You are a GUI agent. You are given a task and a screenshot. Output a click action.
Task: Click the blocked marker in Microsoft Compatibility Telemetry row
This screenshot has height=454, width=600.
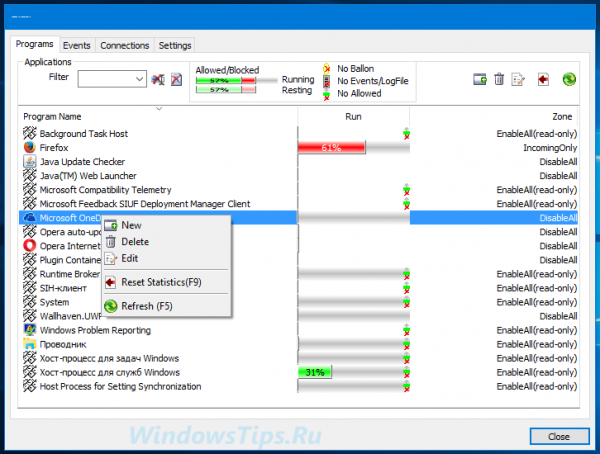(x=406, y=190)
